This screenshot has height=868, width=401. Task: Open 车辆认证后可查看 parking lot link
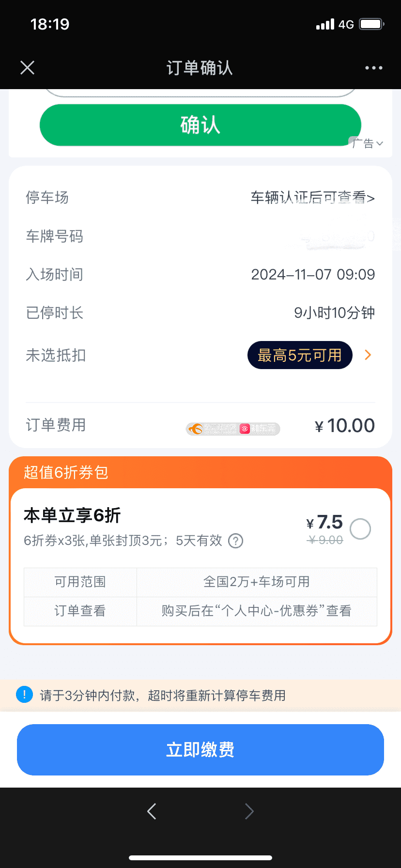(x=312, y=198)
